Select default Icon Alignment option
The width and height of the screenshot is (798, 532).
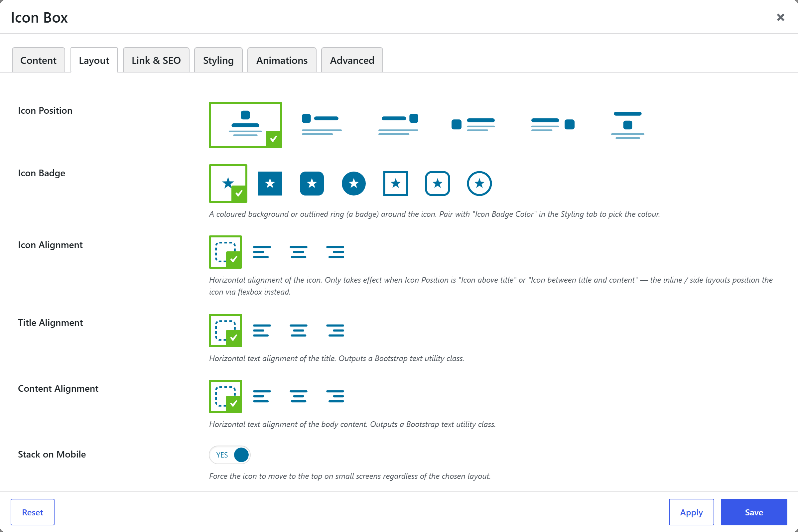(225, 252)
